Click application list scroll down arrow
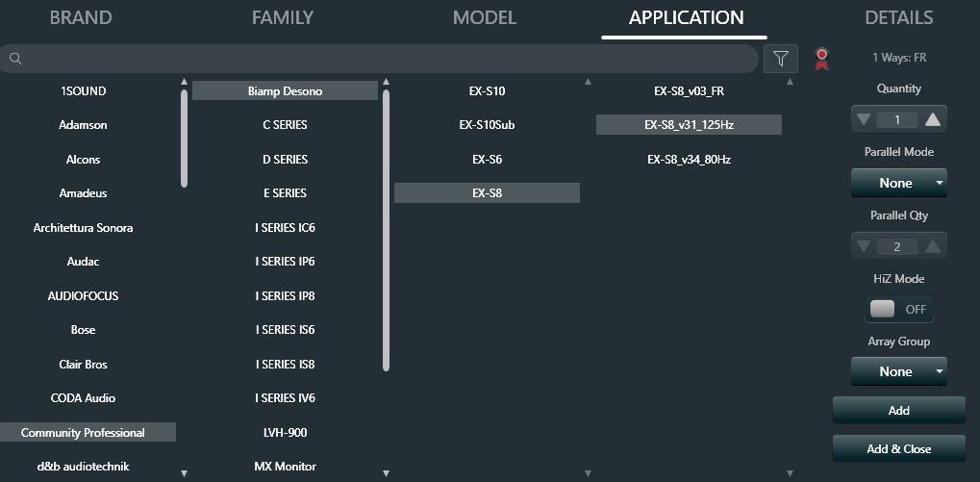The height and width of the screenshot is (482, 980). (x=790, y=473)
